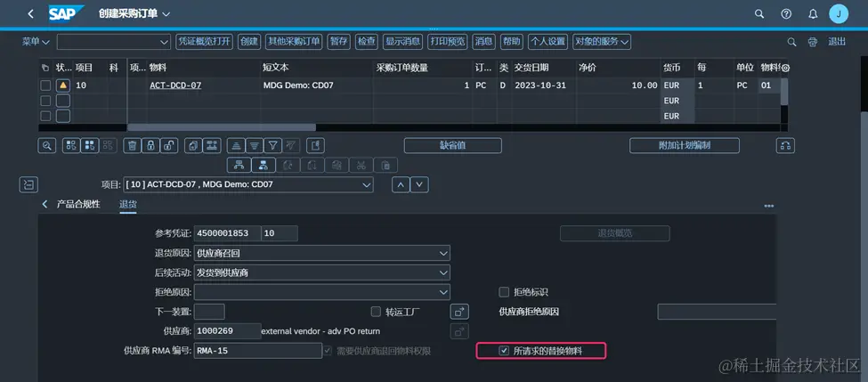Toggle the 所请求的替换物料 checkbox
868x382 pixels.
tap(504, 351)
